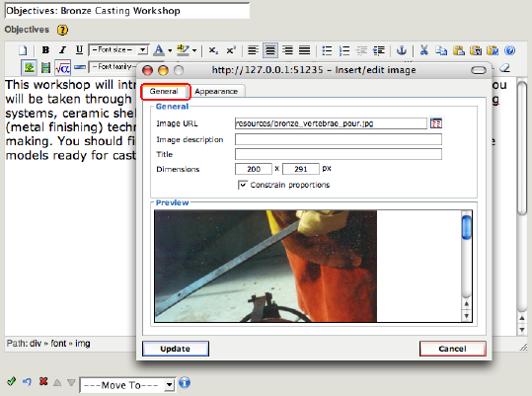Open the Font family dropdown
The width and height of the screenshot is (532, 396).
tap(114, 67)
